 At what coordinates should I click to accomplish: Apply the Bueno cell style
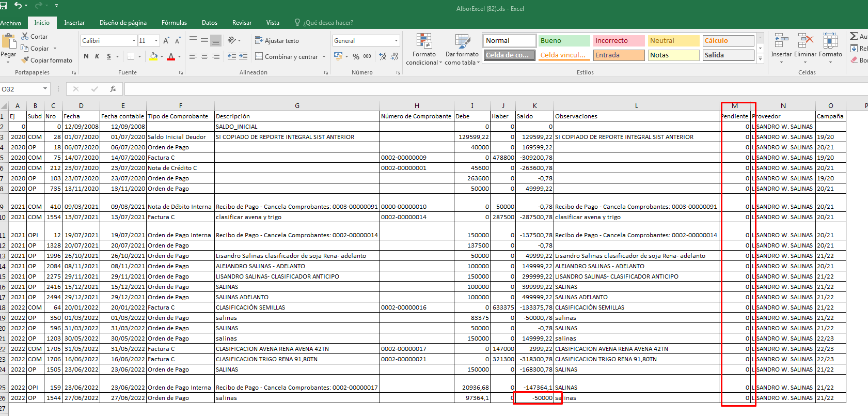point(564,41)
